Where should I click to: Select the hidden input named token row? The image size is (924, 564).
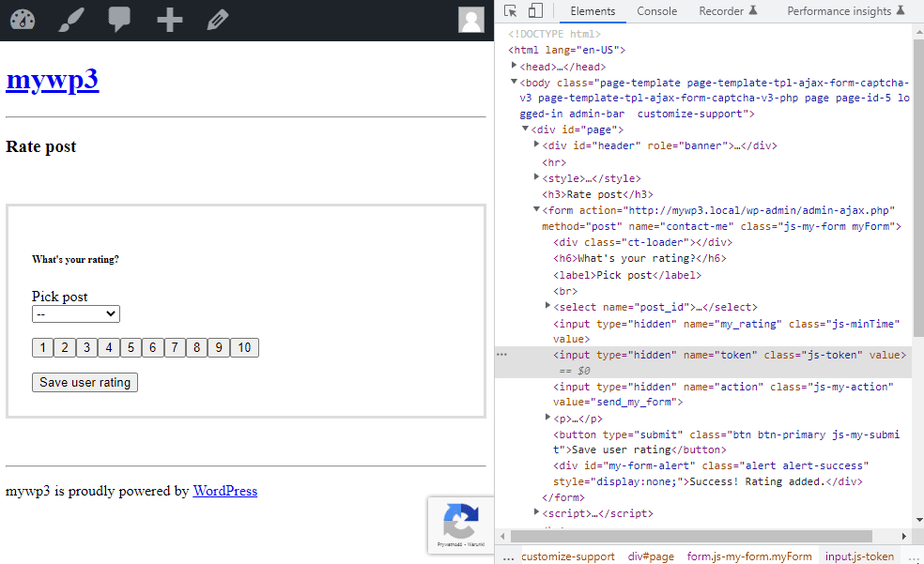(x=703, y=362)
